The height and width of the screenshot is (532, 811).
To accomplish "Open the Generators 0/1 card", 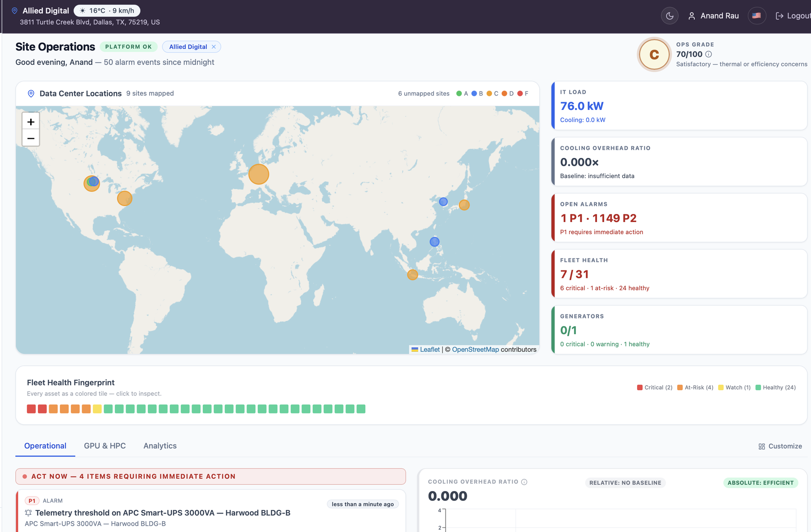I will click(x=679, y=330).
